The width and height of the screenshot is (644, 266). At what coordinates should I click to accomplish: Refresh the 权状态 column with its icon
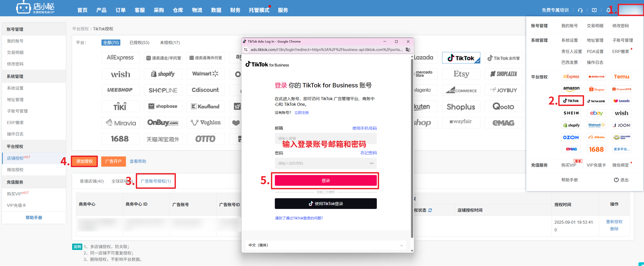coord(430,210)
